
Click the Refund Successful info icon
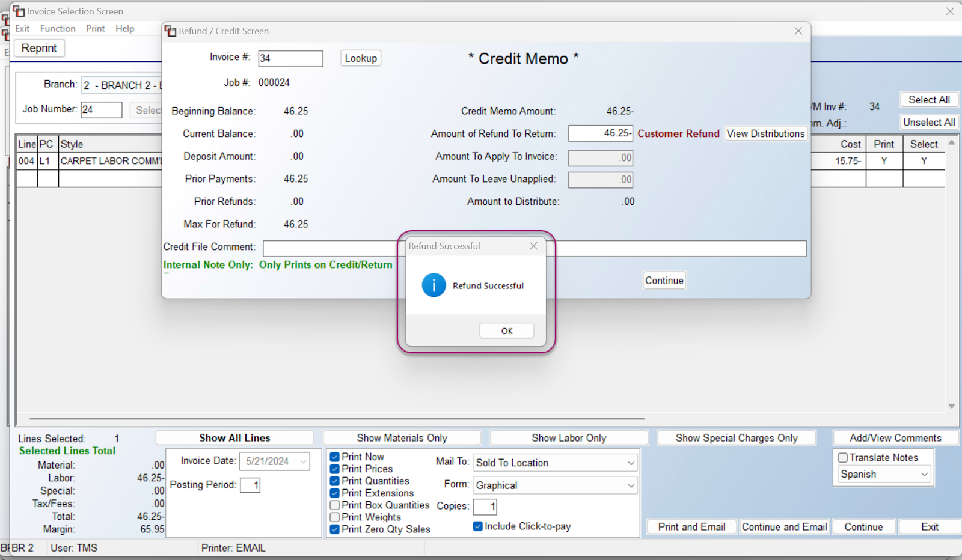[x=434, y=285]
